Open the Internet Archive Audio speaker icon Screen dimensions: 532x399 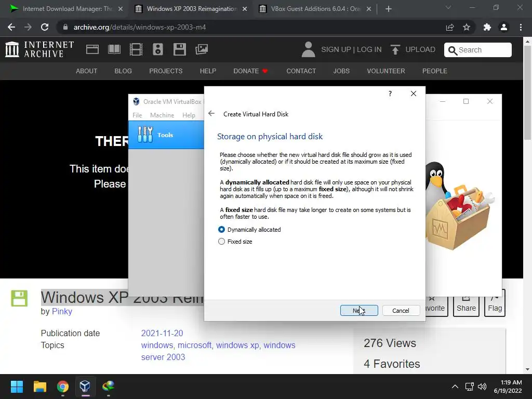[158, 49]
